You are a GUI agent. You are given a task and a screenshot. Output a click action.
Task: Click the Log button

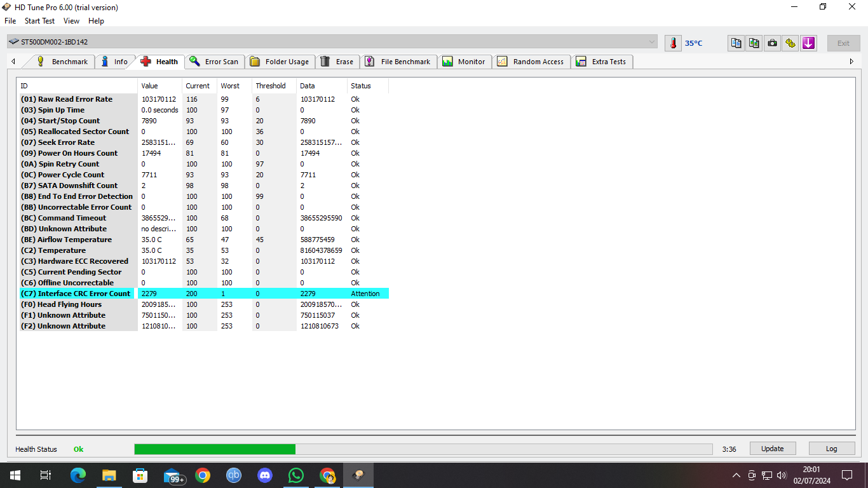[x=832, y=449]
